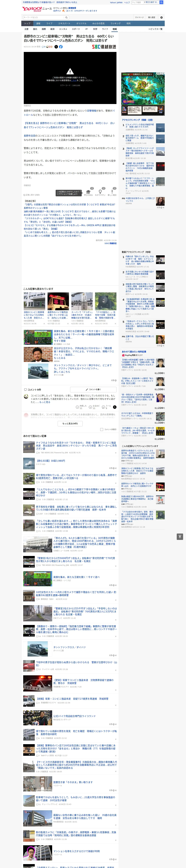The width and height of the screenshot is (186, 868).
Task: Open 【写真を見る】 article link
Action: click(x=69, y=125)
